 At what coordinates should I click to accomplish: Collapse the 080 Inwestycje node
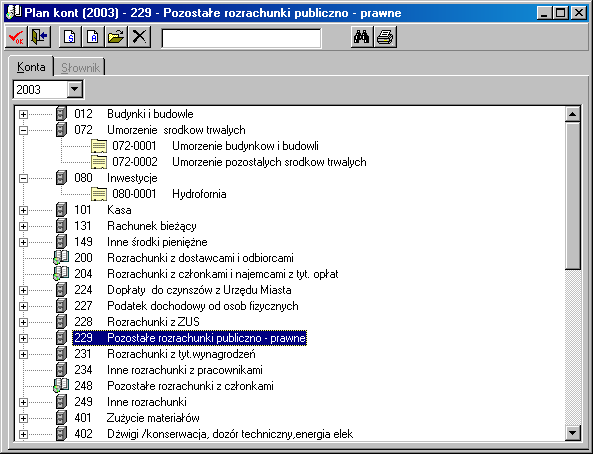[x=23, y=178]
